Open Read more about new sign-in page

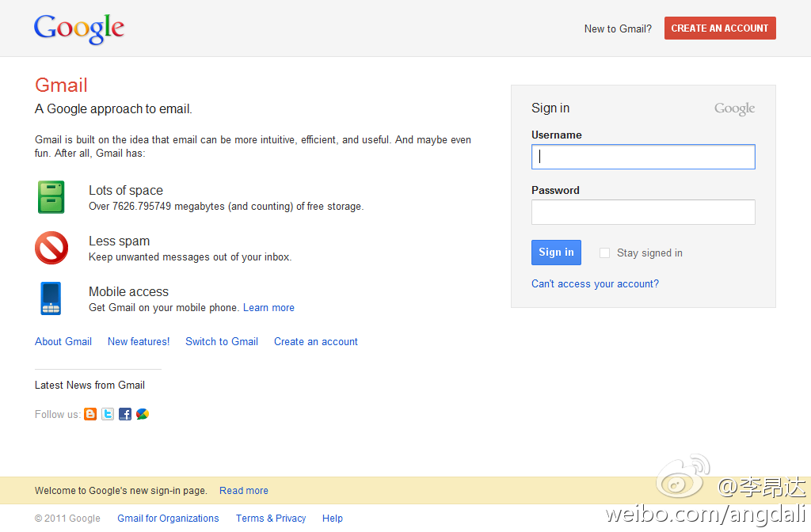coord(244,491)
